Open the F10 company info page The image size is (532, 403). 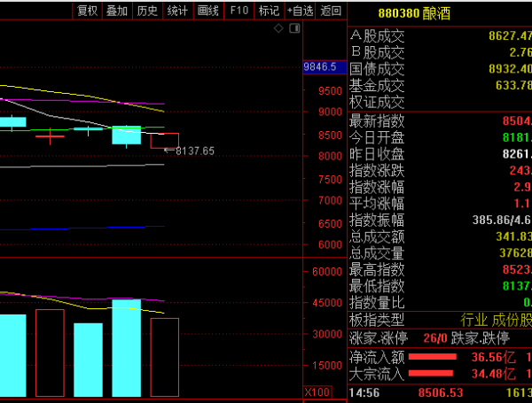coord(238,11)
